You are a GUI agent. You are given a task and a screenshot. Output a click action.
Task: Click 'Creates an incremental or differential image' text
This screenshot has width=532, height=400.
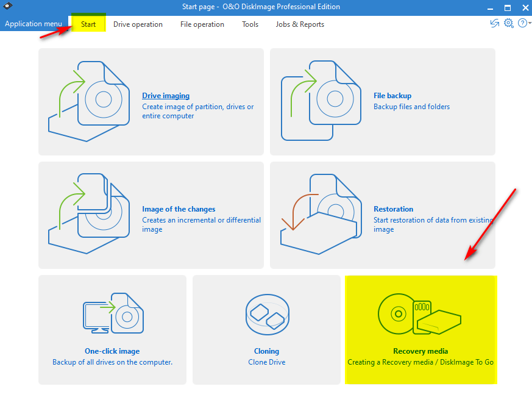click(x=202, y=225)
